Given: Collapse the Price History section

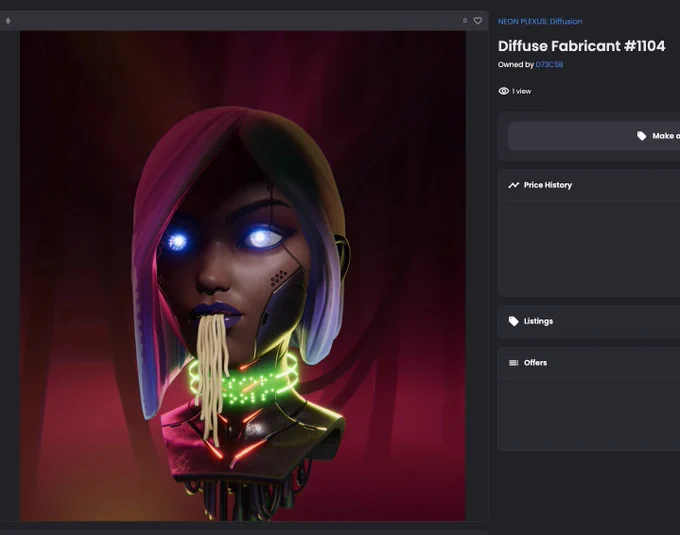Looking at the screenshot, I should click(x=589, y=185).
